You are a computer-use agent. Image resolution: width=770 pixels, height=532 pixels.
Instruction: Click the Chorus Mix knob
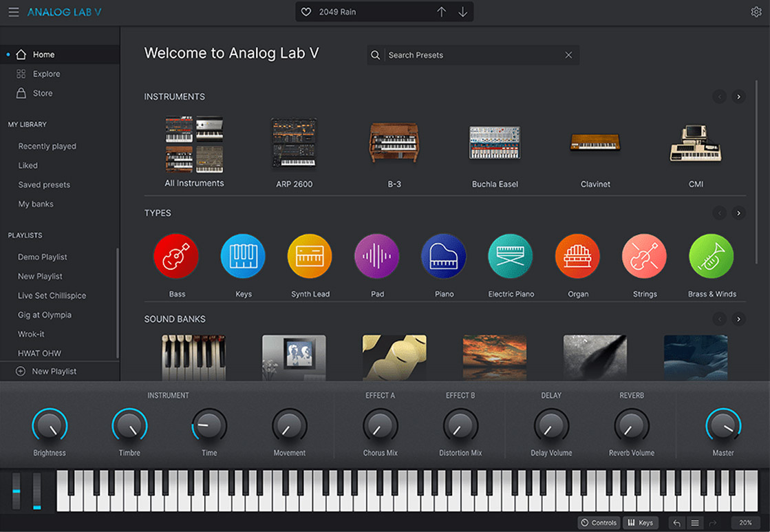(380, 426)
